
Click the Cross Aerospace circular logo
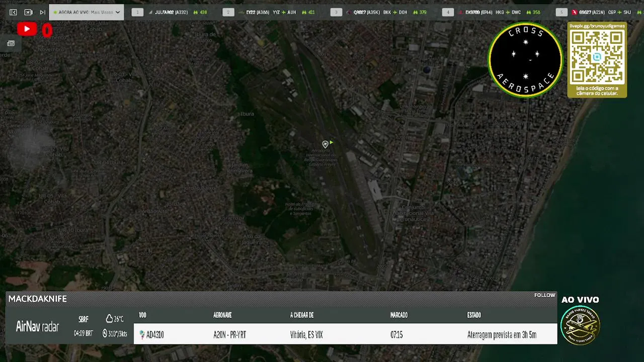click(x=525, y=60)
